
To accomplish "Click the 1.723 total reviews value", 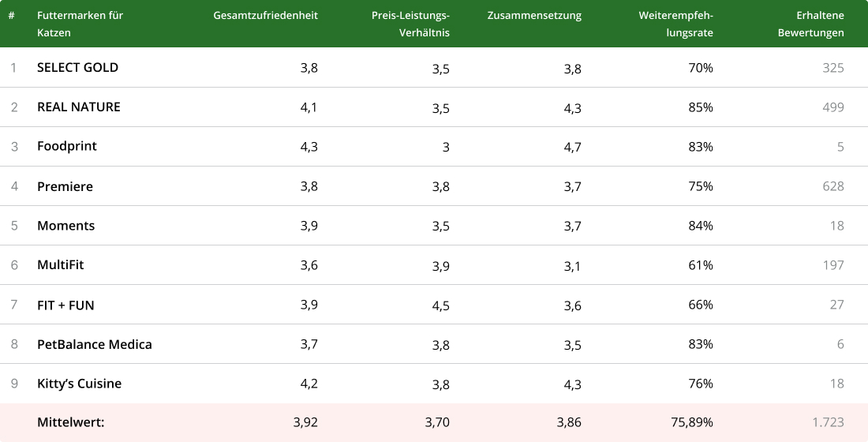I will point(828,423).
